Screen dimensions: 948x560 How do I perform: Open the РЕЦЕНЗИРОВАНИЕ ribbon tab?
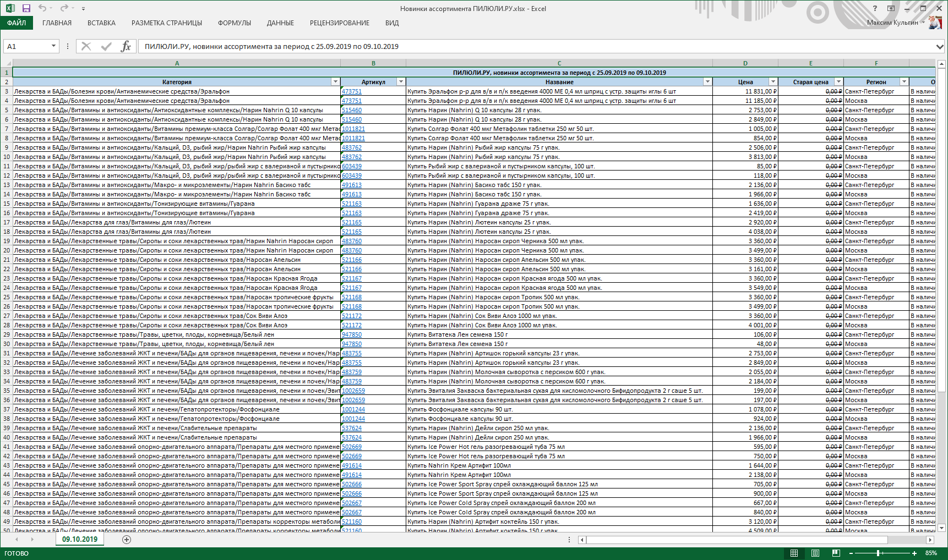click(x=339, y=23)
